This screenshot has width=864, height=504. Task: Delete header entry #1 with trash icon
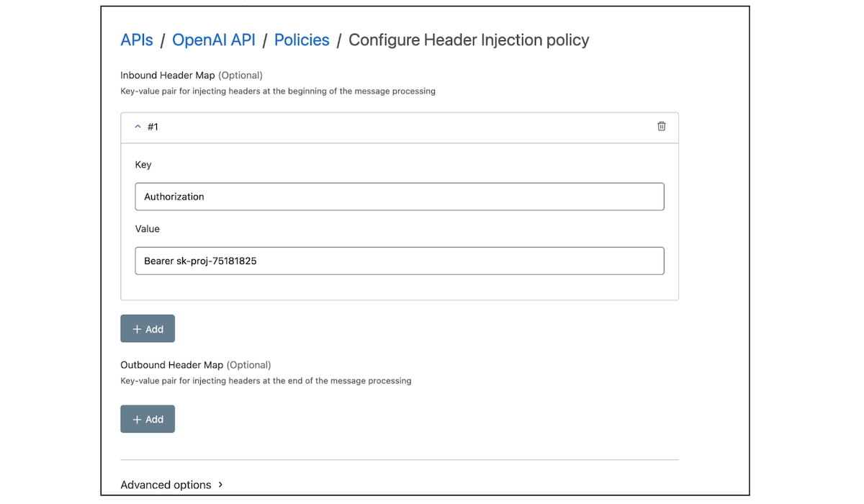(x=661, y=126)
